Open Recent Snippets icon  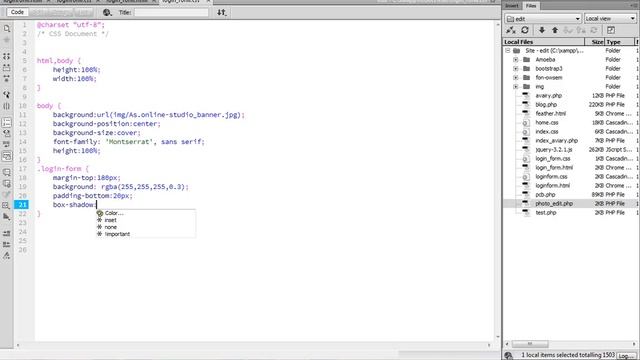pyautogui.click(x=7, y=205)
